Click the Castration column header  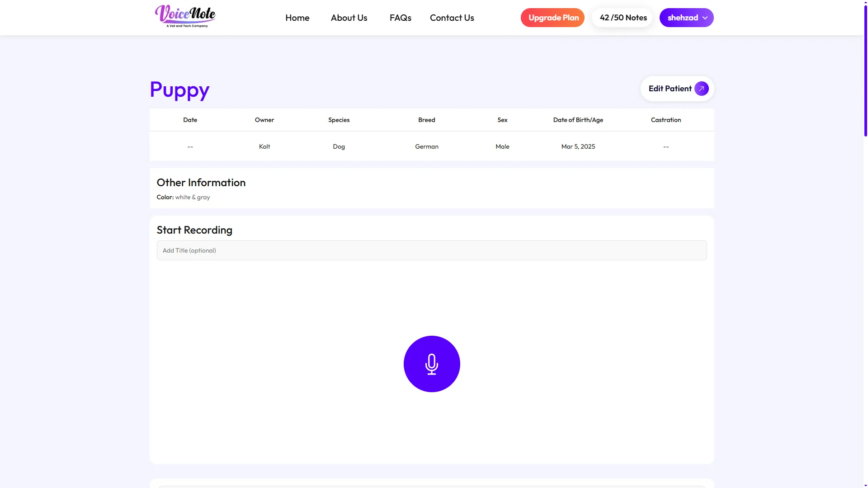666,120
